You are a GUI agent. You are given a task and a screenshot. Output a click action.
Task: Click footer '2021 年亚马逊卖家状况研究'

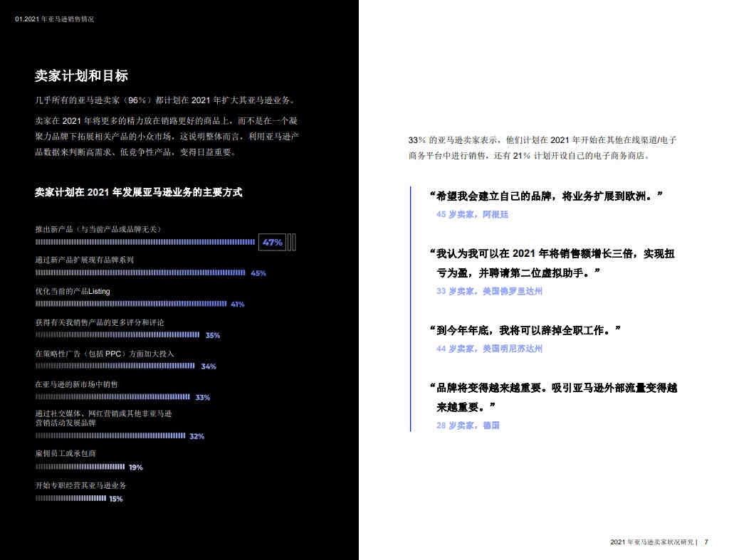tap(652, 542)
